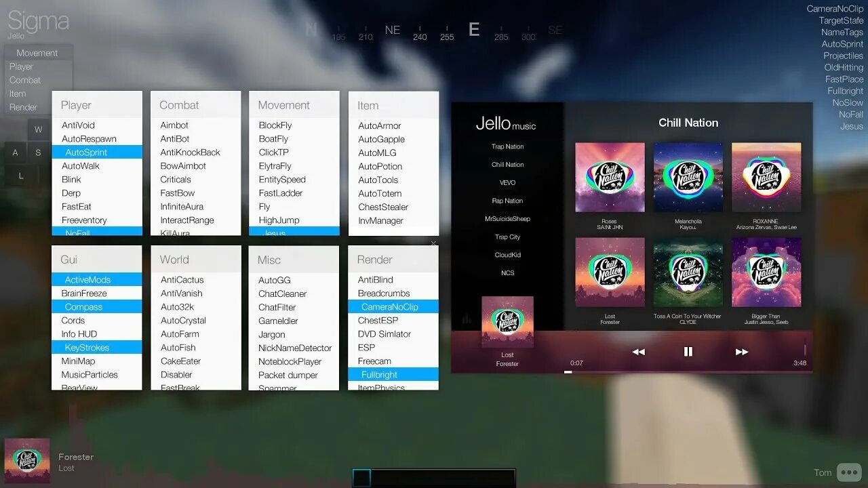Play ROXANNE by Arizona Zervas
Image resolution: width=868 pixels, height=488 pixels.
766,177
